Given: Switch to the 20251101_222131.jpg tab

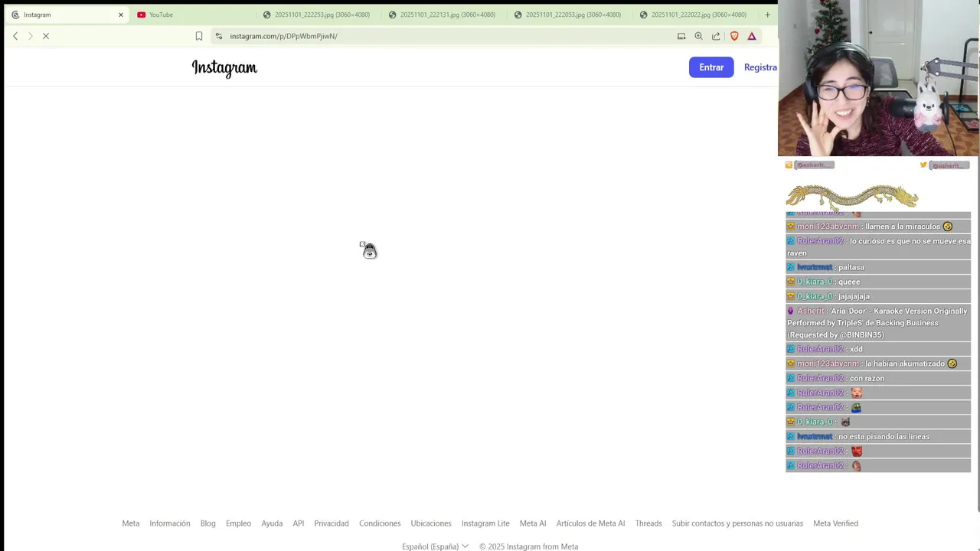Looking at the screenshot, I should point(443,15).
